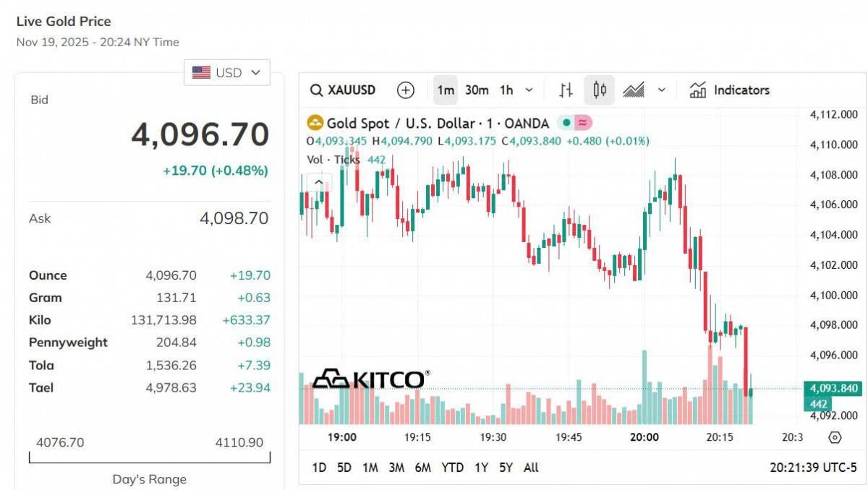Set the interval to 30m
868x490 pixels.
pyautogui.click(x=477, y=90)
